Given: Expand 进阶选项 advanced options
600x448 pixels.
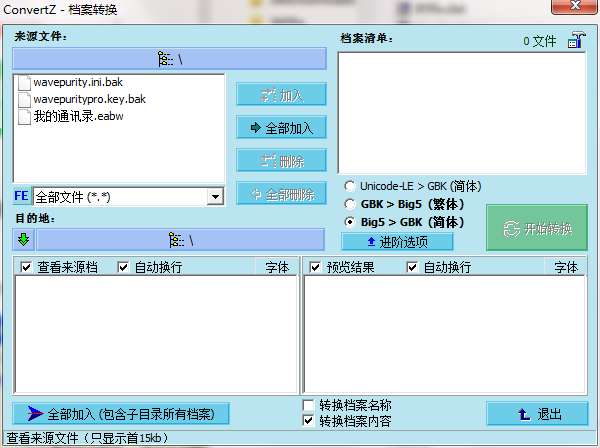Looking at the screenshot, I should (397, 242).
